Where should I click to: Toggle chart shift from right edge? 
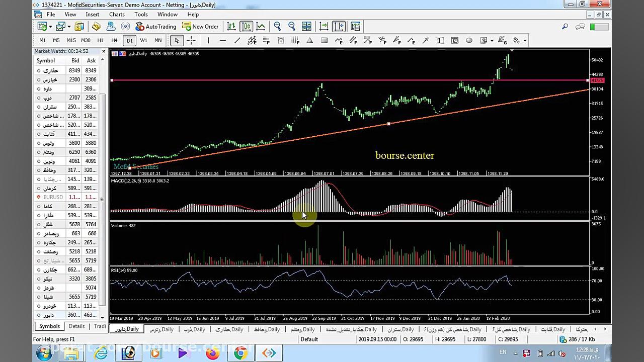coord(339,26)
